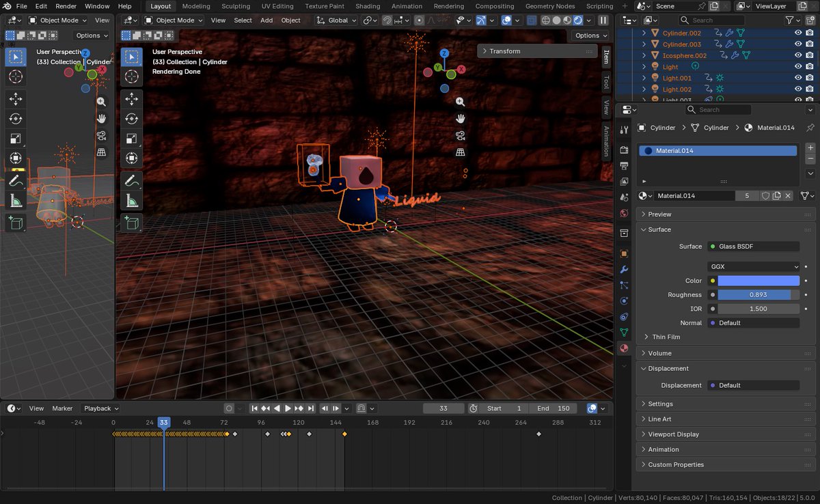Click the add material slot plus button
The width and height of the screenshot is (820, 504).
click(810, 148)
